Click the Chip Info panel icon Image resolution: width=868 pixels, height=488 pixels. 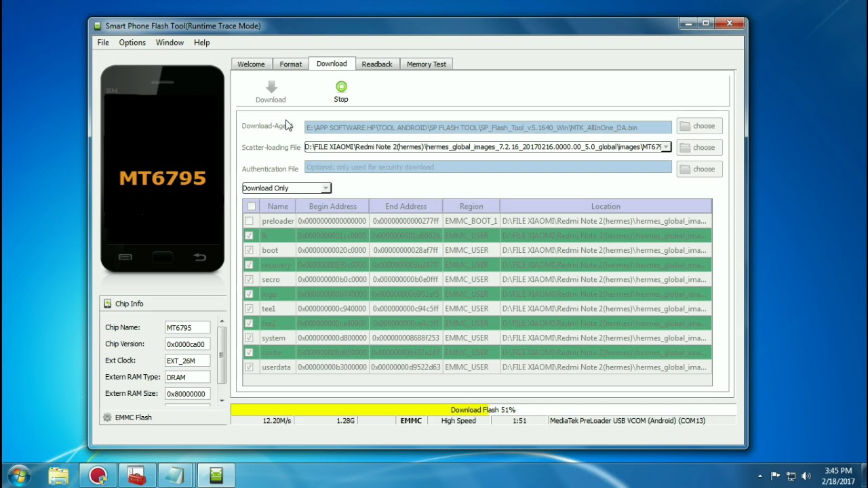click(107, 304)
